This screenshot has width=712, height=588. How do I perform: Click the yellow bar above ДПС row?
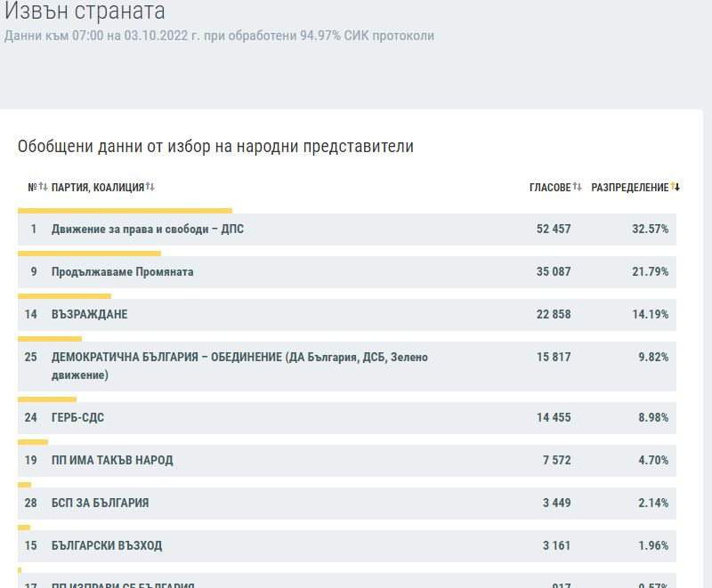click(x=125, y=211)
